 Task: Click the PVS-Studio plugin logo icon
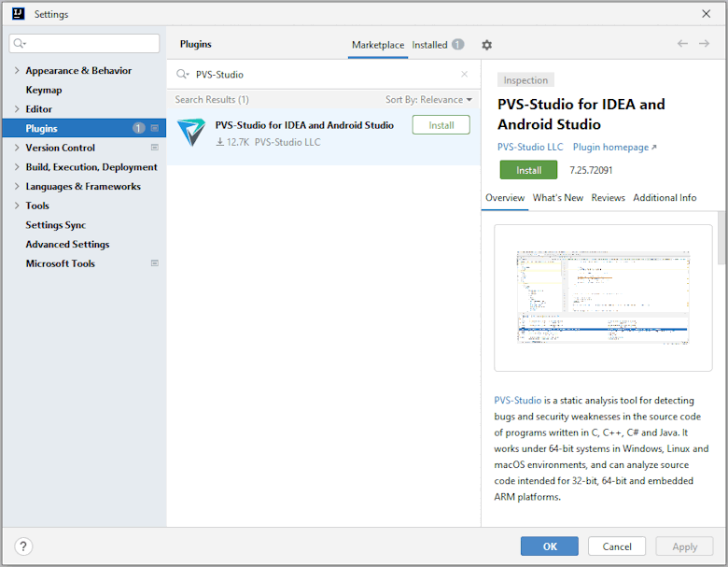191,133
